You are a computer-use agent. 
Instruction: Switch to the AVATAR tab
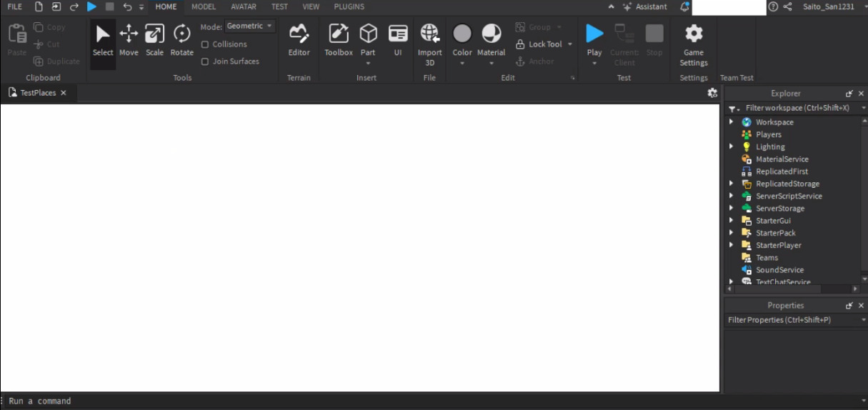pyautogui.click(x=244, y=6)
